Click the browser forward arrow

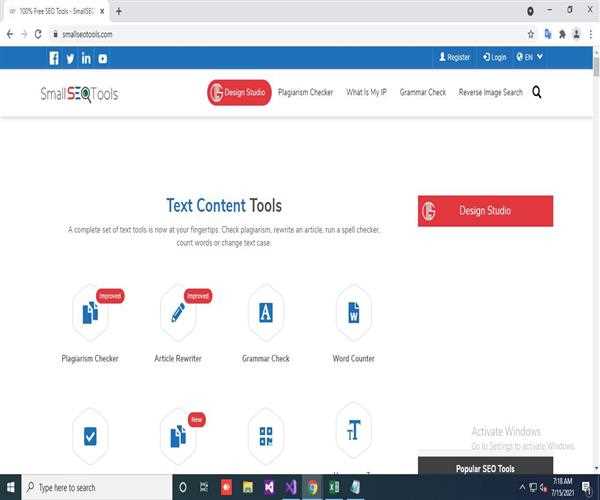[24, 34]
